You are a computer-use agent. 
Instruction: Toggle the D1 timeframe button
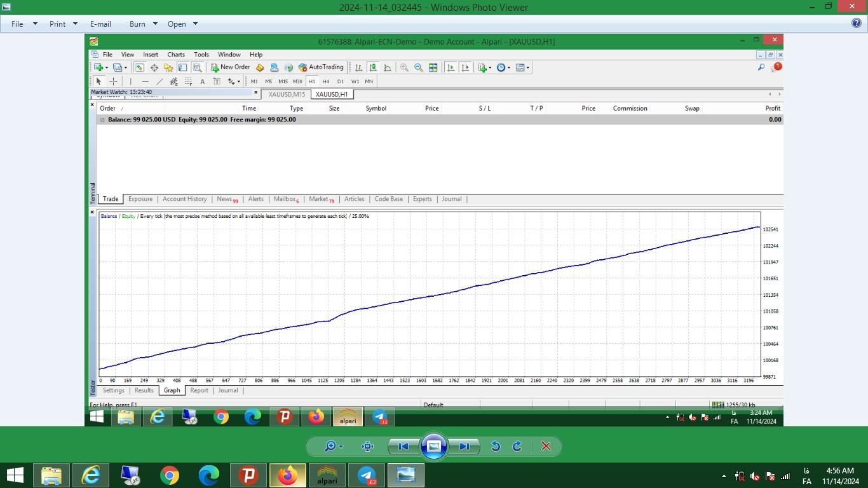point(341,81)
